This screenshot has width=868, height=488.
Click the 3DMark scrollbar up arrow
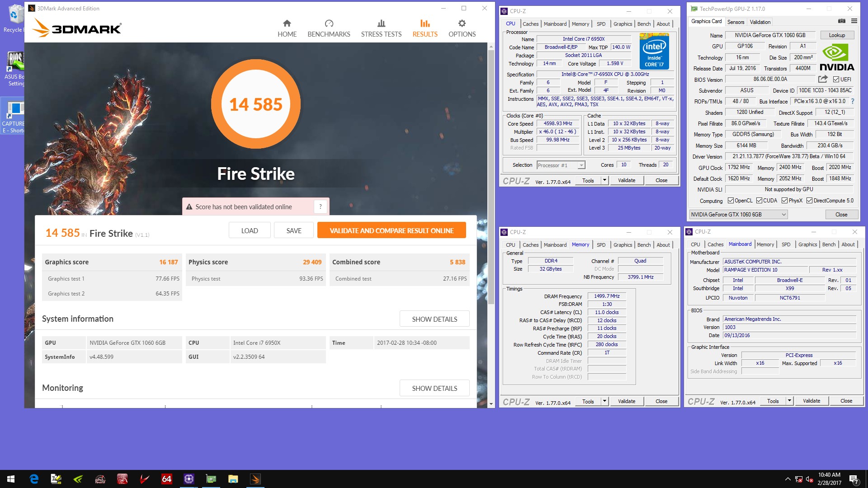pyautogui.click(x=491, y=46)
